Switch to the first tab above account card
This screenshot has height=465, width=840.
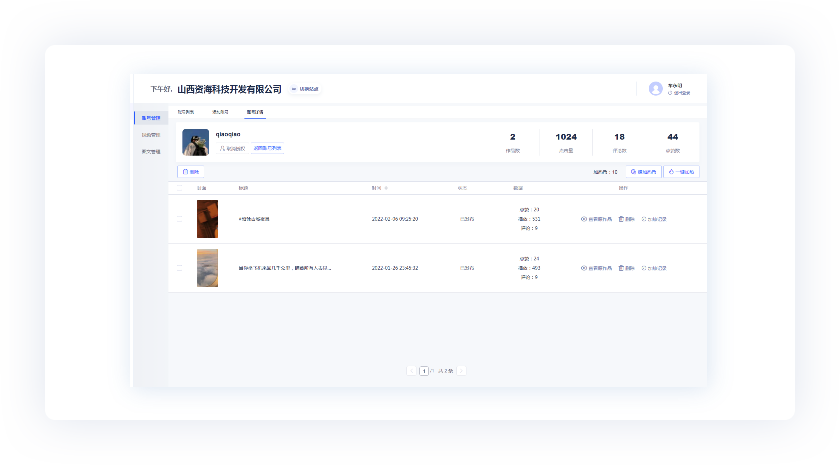[x=186, y=112]
